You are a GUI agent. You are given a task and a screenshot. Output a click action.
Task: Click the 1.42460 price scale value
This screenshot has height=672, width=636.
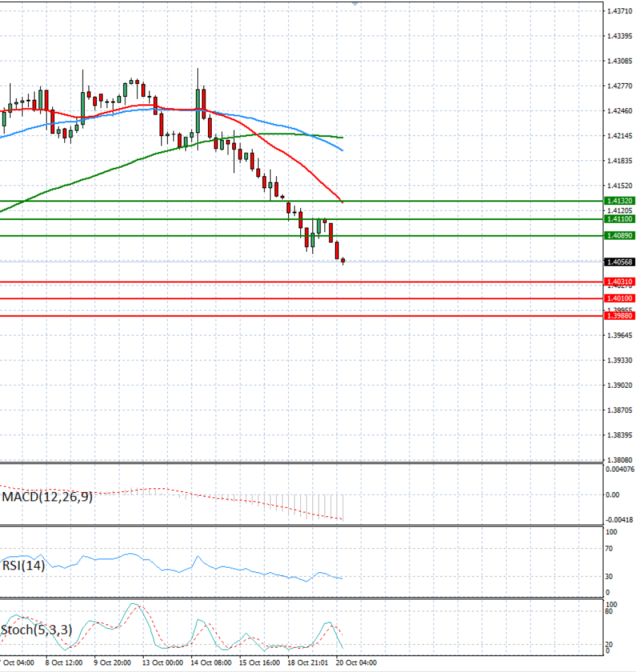619,111
